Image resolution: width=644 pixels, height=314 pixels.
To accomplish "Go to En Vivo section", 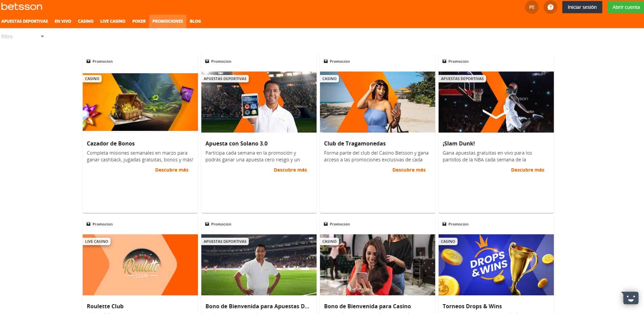I will point(63,21).
